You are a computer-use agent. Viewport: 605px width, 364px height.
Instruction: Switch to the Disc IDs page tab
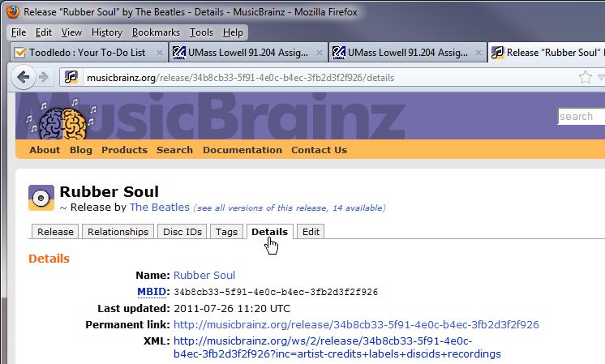182,232
